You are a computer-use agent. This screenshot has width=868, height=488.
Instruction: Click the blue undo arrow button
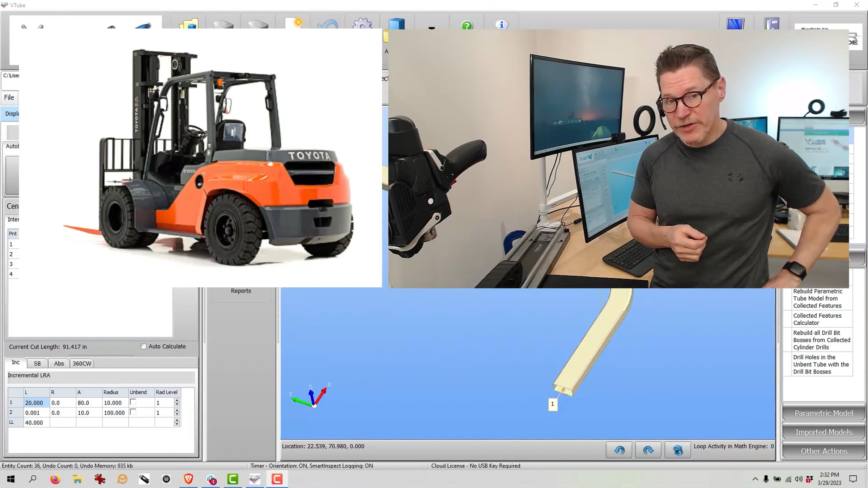point(619,450)
